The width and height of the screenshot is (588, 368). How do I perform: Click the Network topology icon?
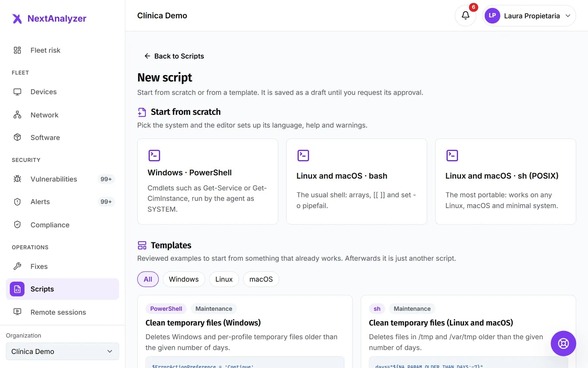[17, 115]
